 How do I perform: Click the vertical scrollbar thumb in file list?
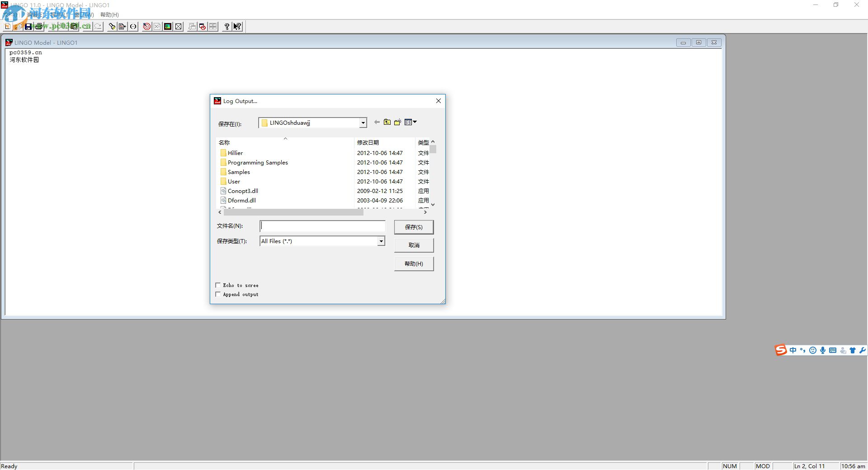[x=433, y=149]
